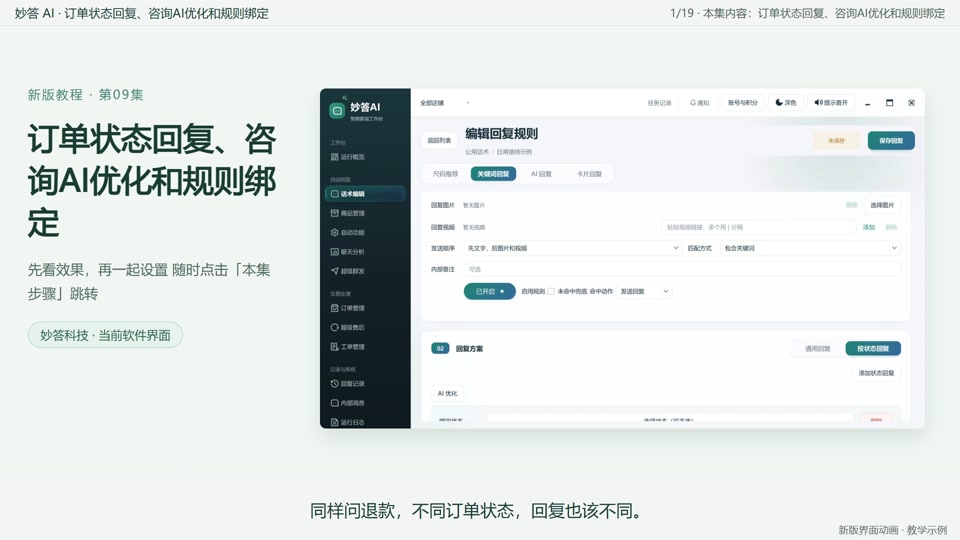Click the 保存回复 button
The image size is (960, 540).
coord(891,140)
